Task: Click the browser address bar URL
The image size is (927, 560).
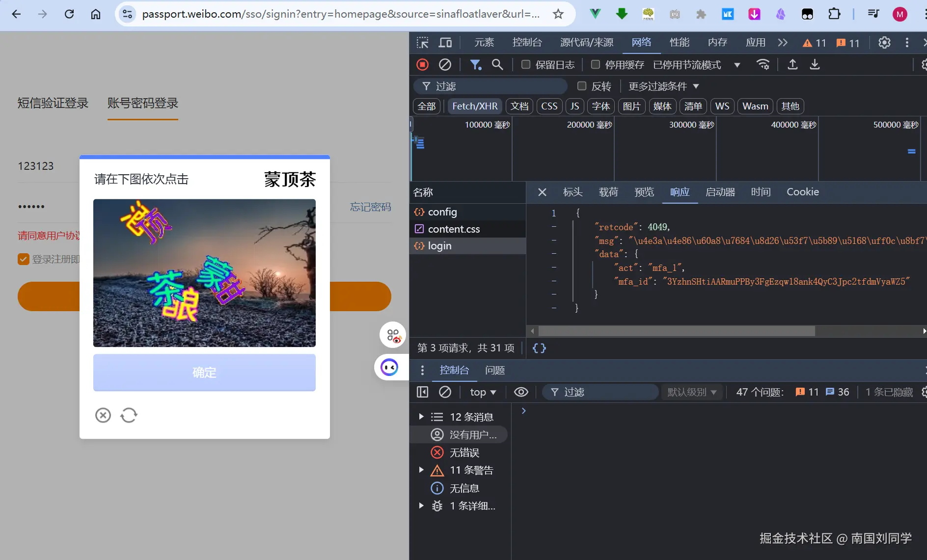Action: coord(341,14)
